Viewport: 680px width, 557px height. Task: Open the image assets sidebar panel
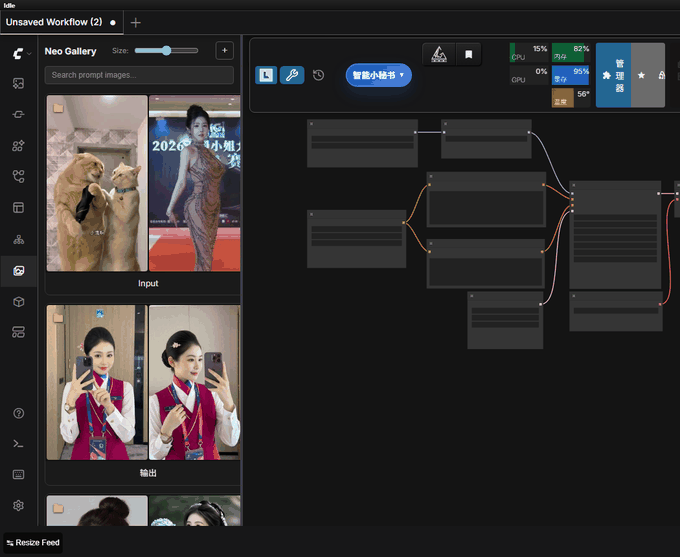coord(18,83)
